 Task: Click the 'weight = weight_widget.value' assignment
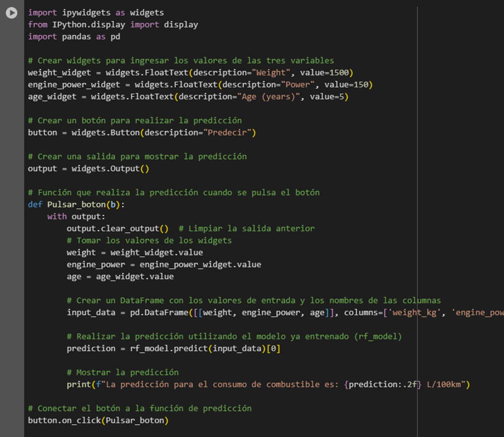(x=134, y=253)
